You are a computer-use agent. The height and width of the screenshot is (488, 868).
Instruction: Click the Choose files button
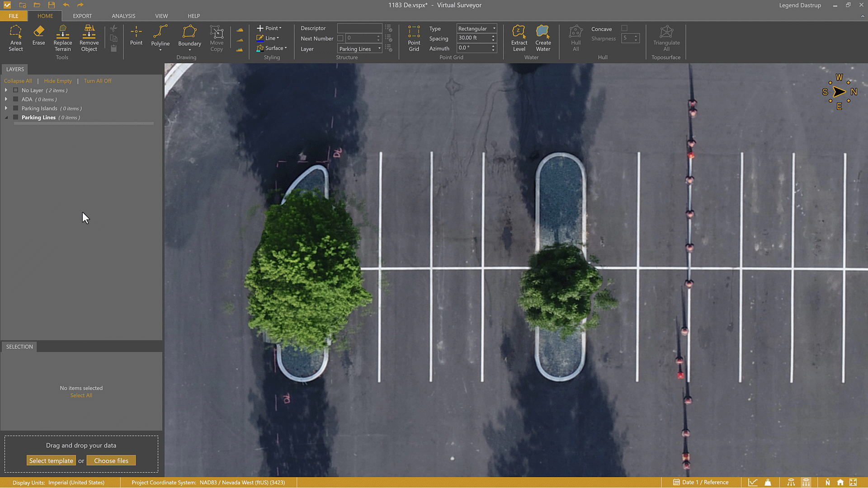pos(111,461)
